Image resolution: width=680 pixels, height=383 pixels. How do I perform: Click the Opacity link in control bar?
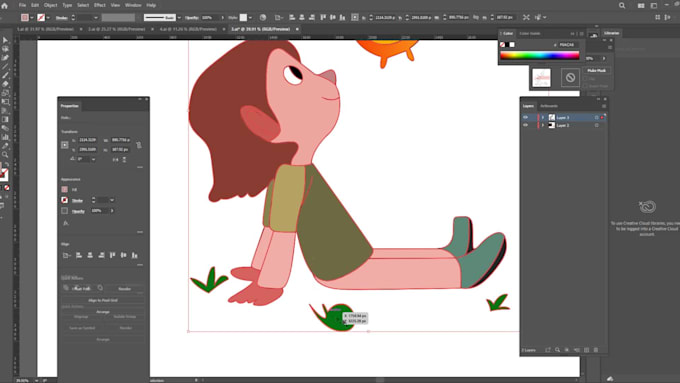[x=192, y=18]
